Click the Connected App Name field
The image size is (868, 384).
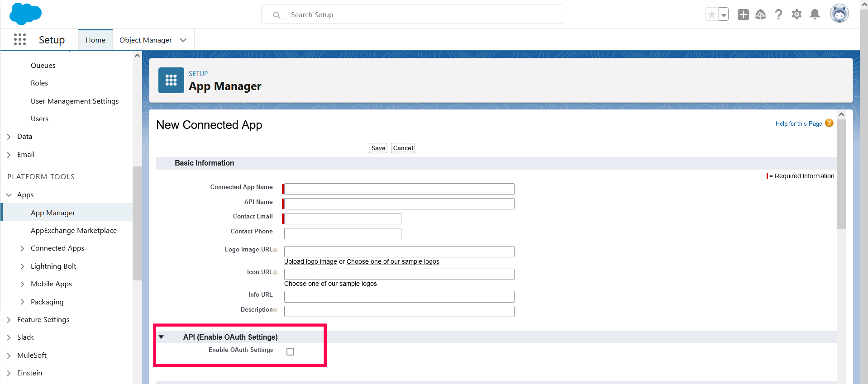(399, 189)
